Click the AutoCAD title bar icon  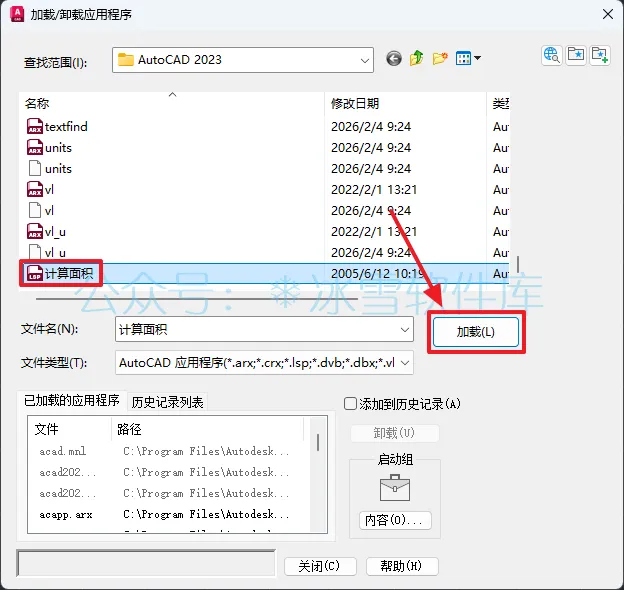point(17,14)
